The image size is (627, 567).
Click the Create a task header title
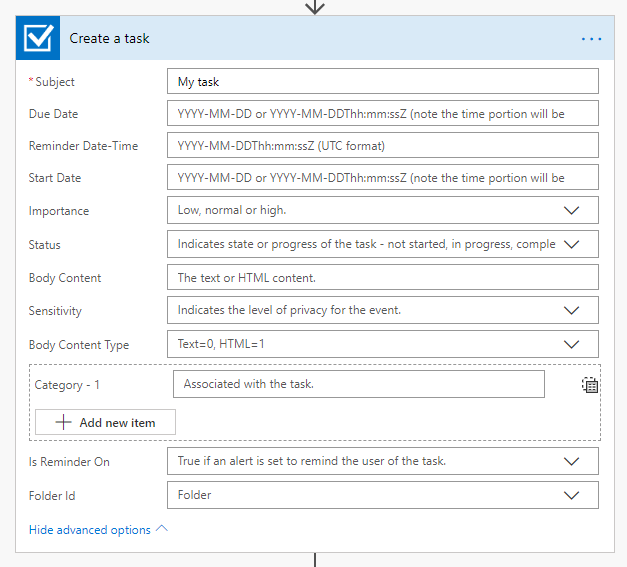[109, 38]
